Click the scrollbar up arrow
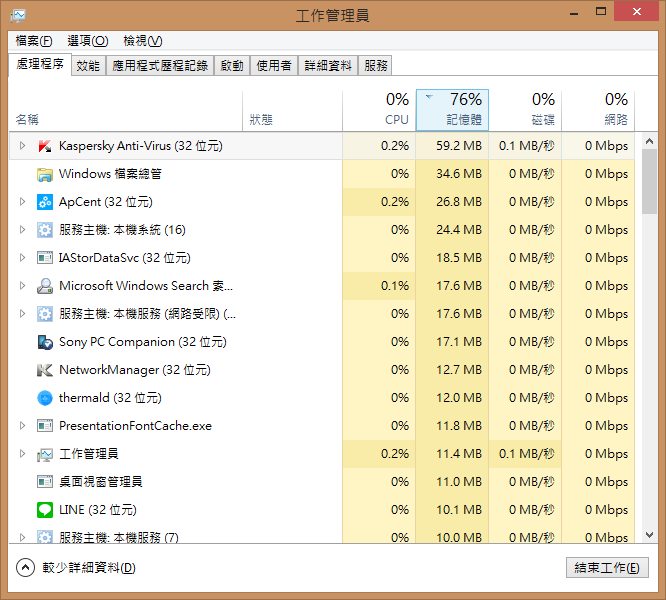 [x=649, y=141]
